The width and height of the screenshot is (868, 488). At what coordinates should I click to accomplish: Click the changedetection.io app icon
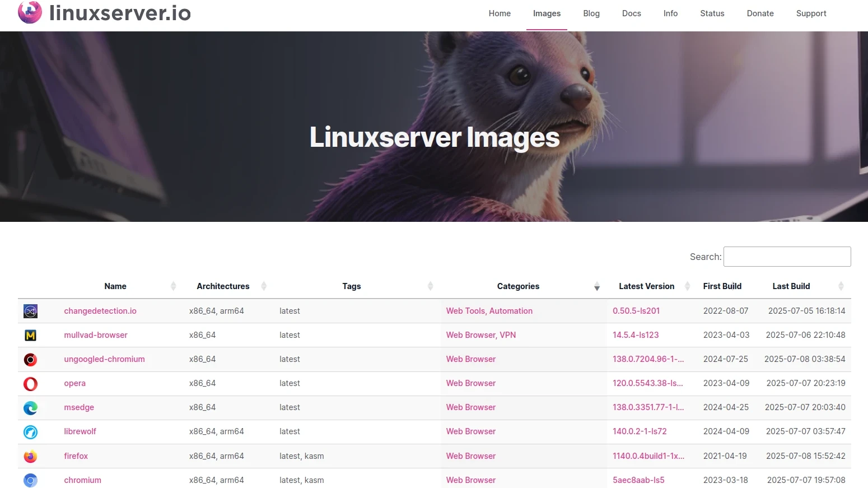point(31,311)
